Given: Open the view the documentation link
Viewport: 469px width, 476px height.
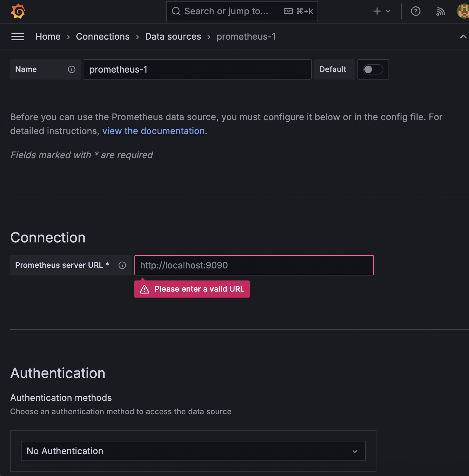Looking at the screenshot, I should pos(153,131).
